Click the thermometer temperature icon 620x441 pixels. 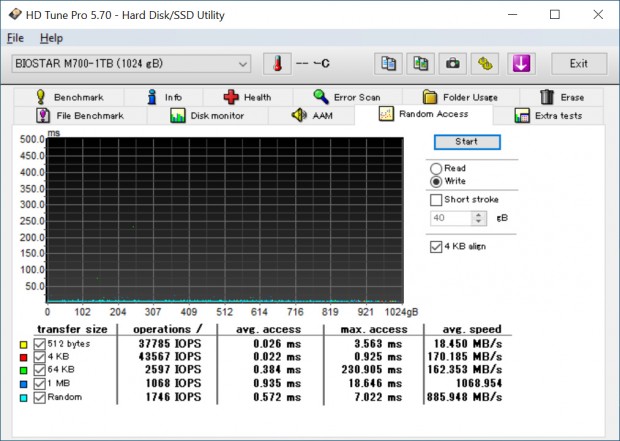click(276, 64)
